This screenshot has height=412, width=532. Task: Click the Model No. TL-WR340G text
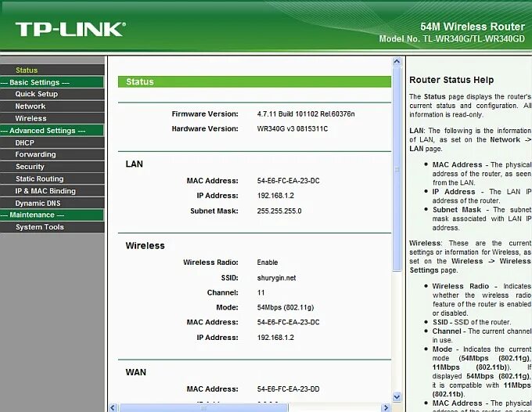452,39
